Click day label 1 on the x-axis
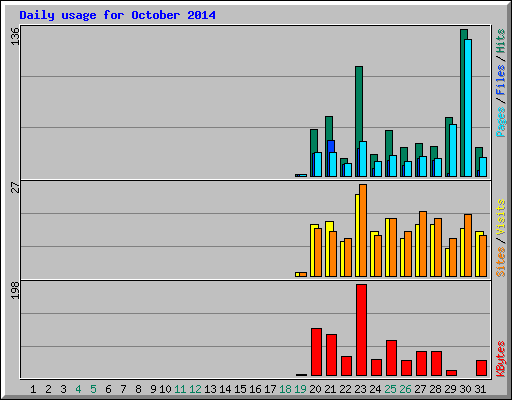This screenshot has width=512, height=400. point(33,389)
